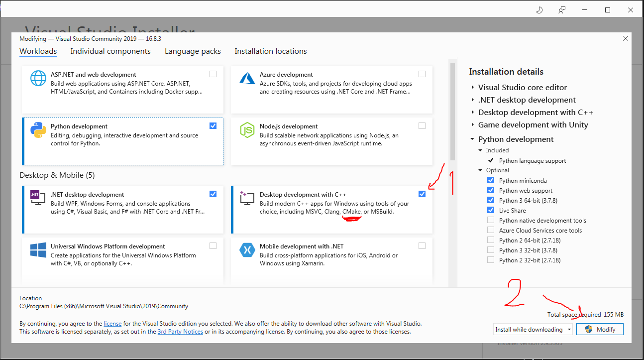Expand .NET desktop development in Installation details
Screen dimensions: 644x360
pyautogui.click(x=472, y=100)
